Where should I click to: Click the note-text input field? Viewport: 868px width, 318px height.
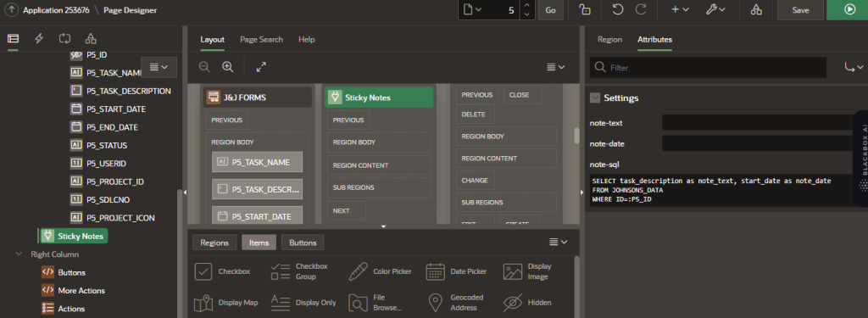click(x=758, y=122)
